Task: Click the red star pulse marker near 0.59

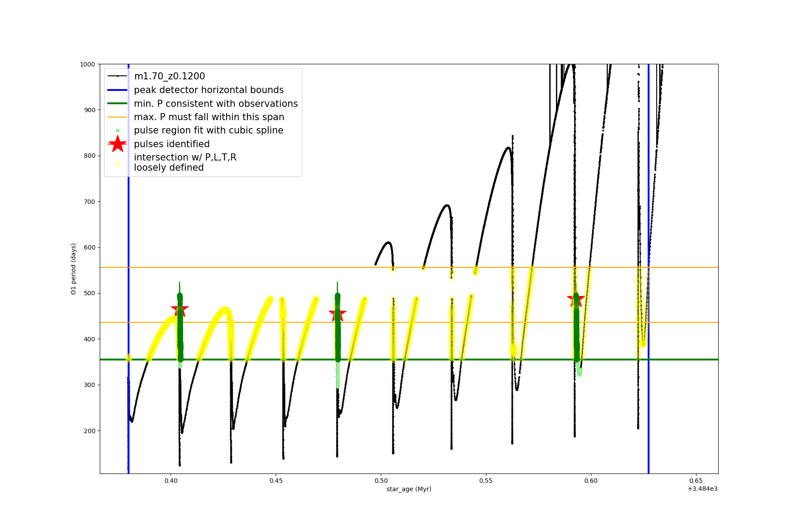Action: click(576, 299)
